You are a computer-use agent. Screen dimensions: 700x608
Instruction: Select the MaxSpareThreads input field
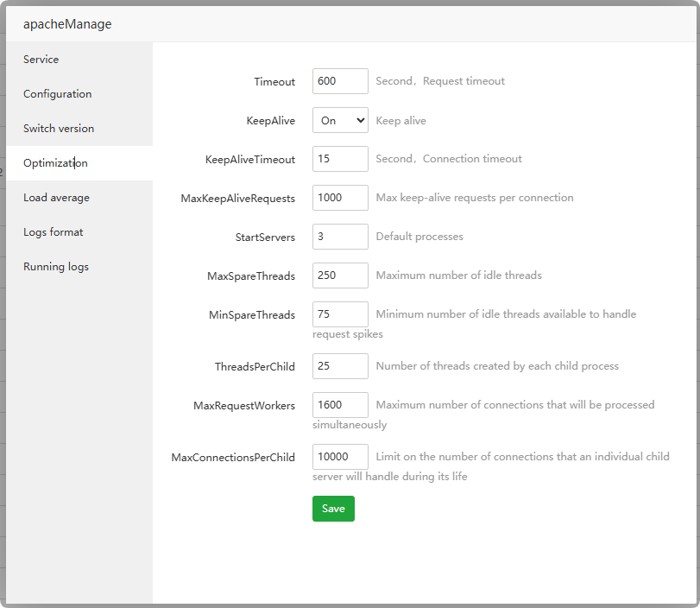tap(340, 275)
